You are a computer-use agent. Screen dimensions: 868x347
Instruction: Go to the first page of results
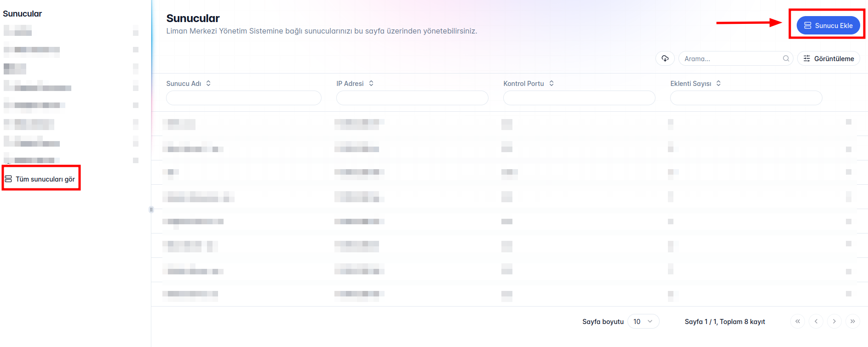point(798,321)
